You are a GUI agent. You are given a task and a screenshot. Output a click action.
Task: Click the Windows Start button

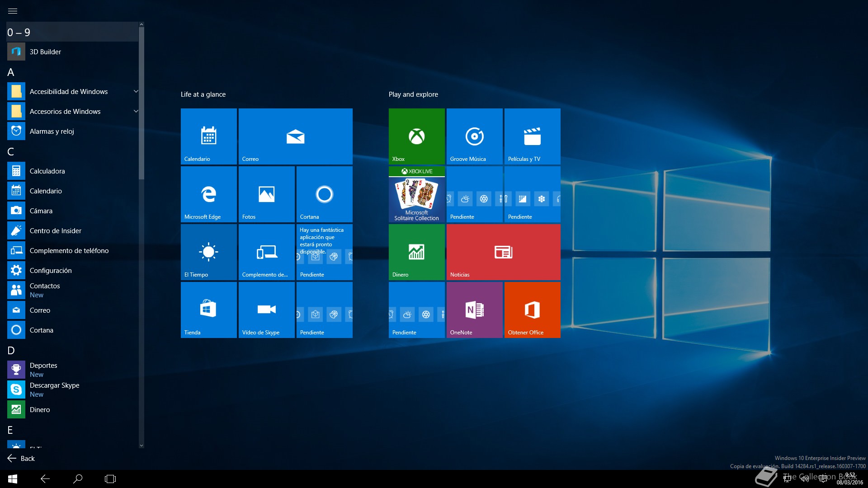coord(13,479)
